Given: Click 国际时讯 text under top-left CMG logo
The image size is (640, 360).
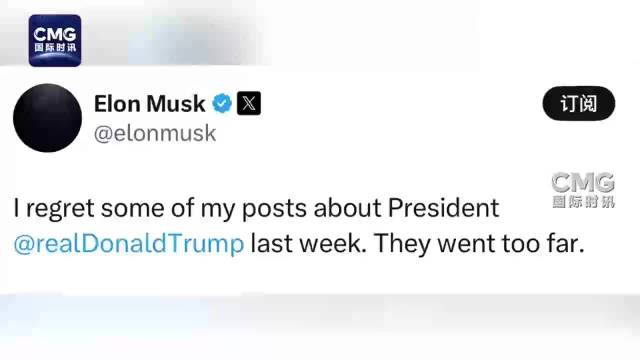Looking at the screenshot, I should pyautogui.click(x=55, y=47).
